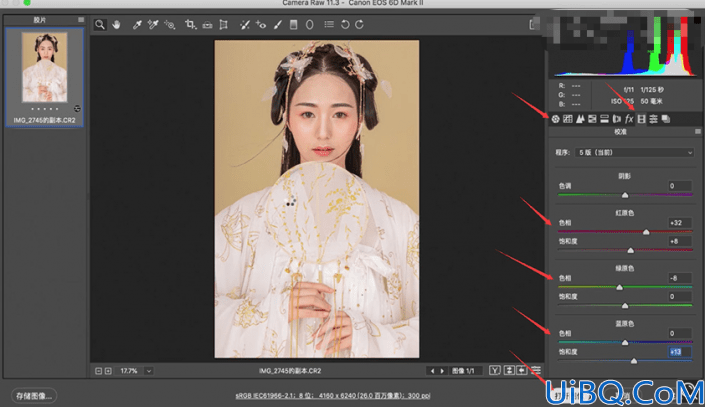705x407 pixels.
Task: Pick the White Balance eyedropper tool
Action: pos(137,24)
